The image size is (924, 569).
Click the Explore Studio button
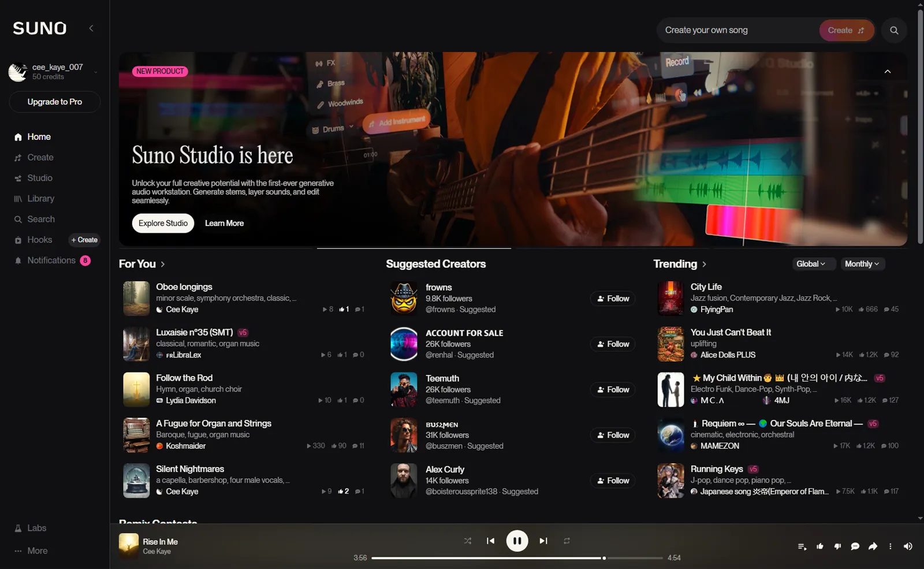[x=163, y=224]
